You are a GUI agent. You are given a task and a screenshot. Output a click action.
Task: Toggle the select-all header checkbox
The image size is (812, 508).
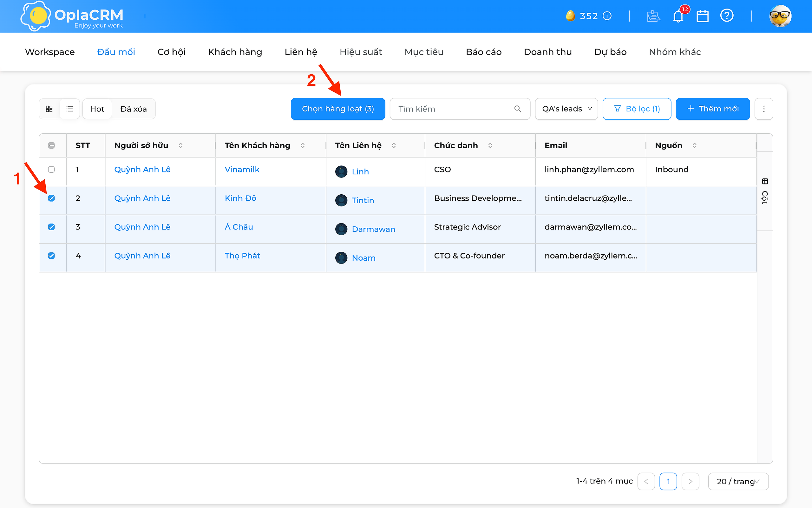51,145
